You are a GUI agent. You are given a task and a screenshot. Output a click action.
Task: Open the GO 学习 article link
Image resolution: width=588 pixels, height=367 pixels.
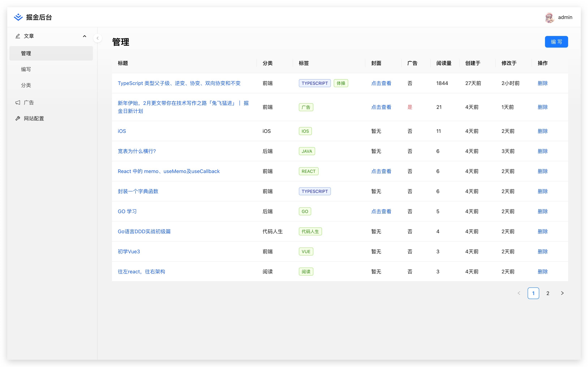click(127, 211)
